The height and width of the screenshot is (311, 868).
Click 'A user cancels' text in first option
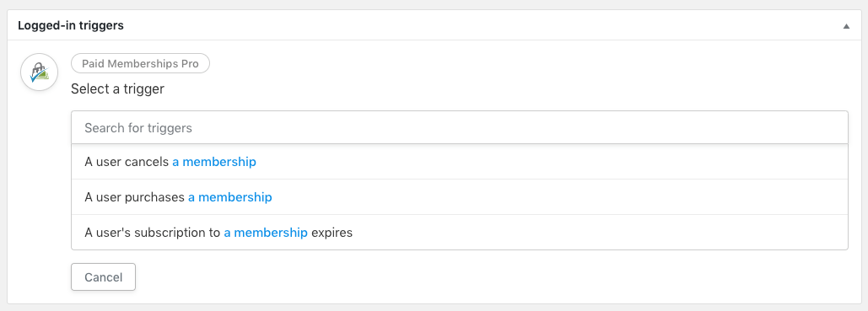127,162
